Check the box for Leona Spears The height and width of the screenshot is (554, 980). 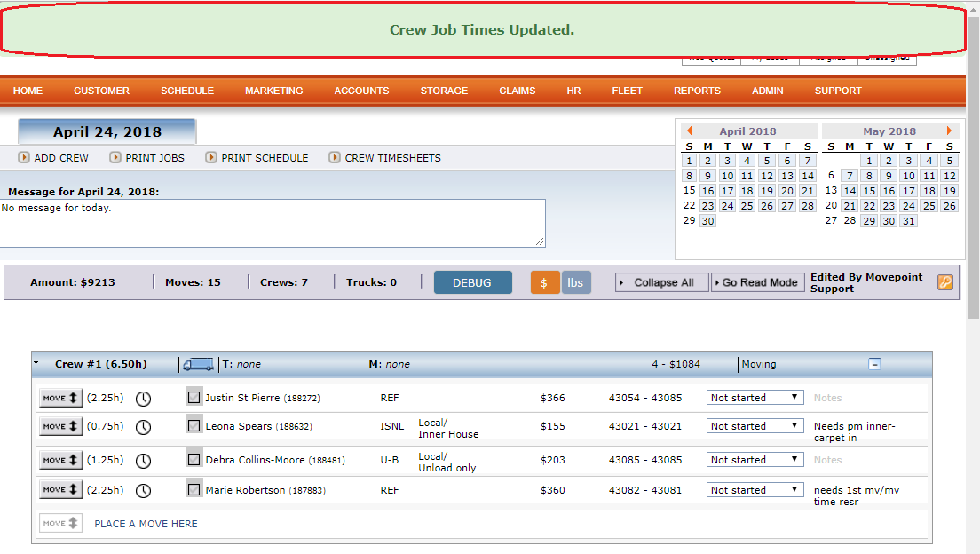pyautogui.click(x=194, y=426)
